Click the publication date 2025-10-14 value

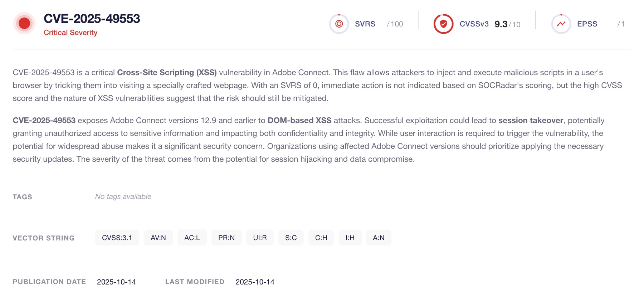point(116,282)
